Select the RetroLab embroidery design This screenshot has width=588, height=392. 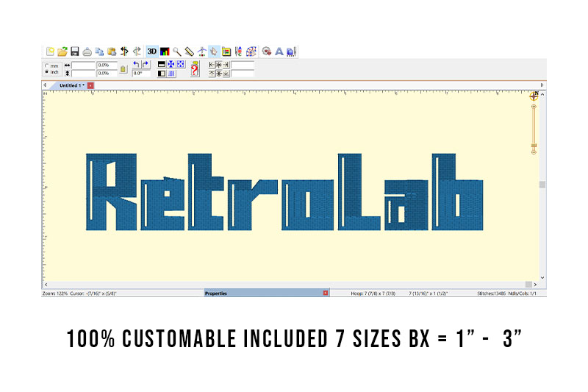[284, 192]
